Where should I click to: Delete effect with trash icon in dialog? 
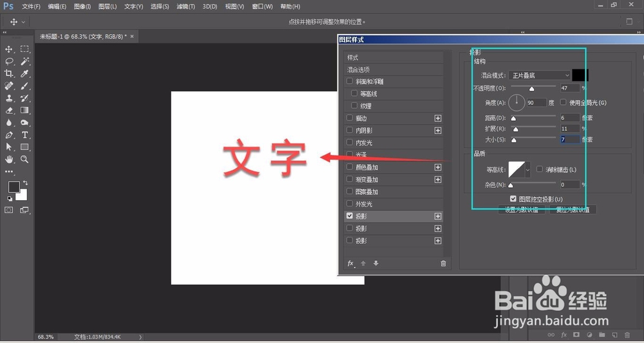point(443,263)
